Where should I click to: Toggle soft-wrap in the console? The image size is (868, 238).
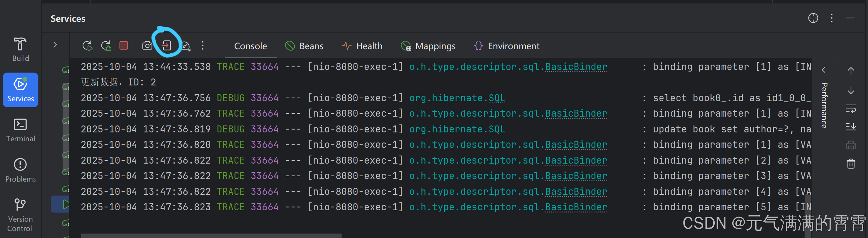point(851,109)
